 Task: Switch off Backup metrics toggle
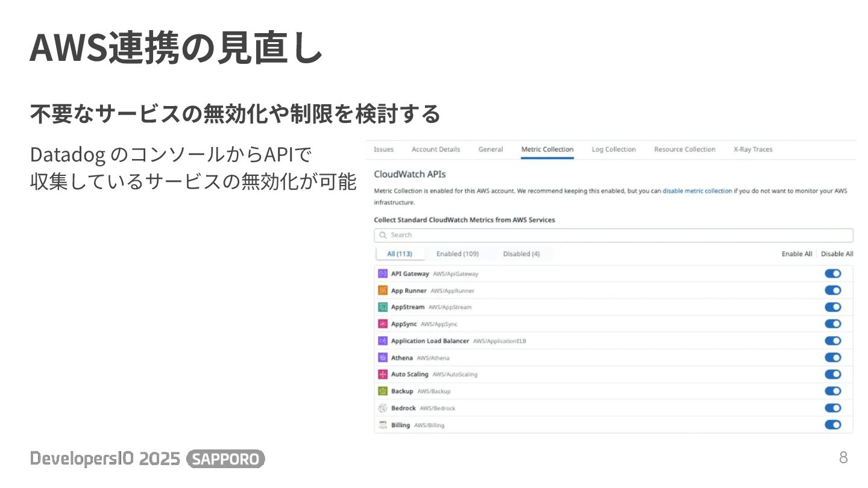(833, 391)
